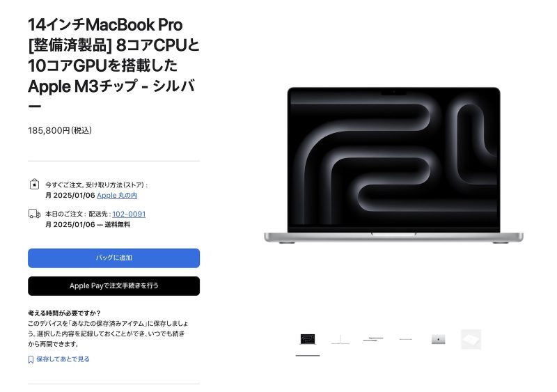Click the large MacBook Pro product image
Viewport: 557px width, 392px height.
pyautogui.click(x=393, y=165)
